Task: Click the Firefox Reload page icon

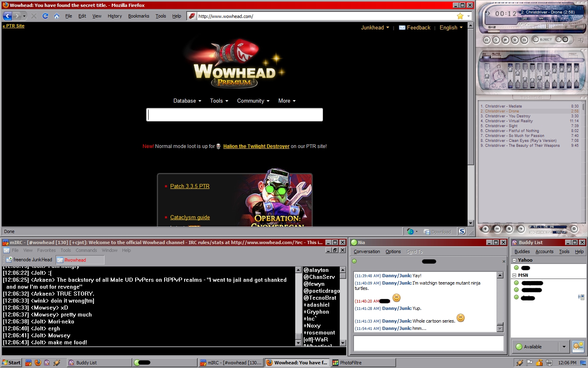Action: [x=45, y=16]
